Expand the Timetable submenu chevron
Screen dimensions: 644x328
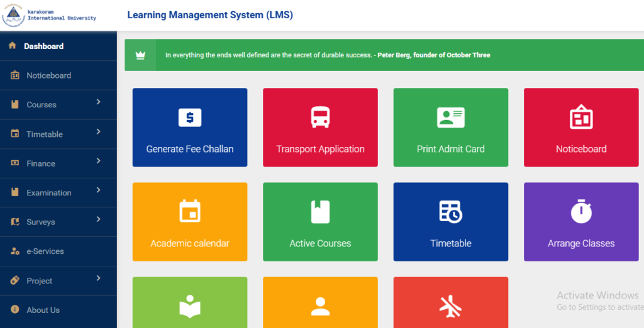99,131
